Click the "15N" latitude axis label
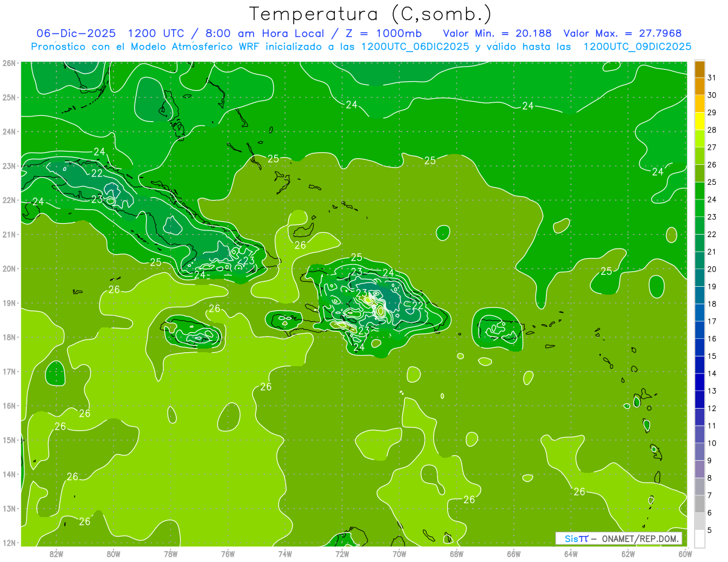The image size is (728, 562). point(9,440)
